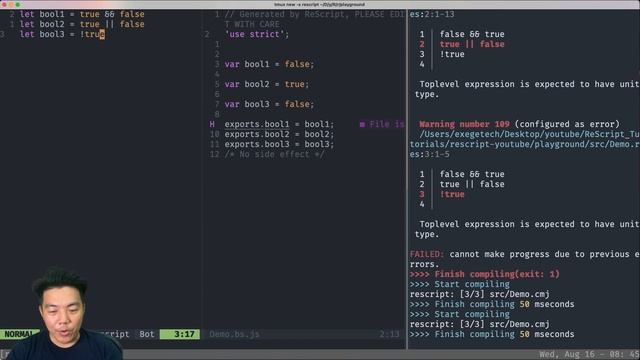Click the first 'rescript: [3/3] src/Demo.cmj' line

pos(480,294)
